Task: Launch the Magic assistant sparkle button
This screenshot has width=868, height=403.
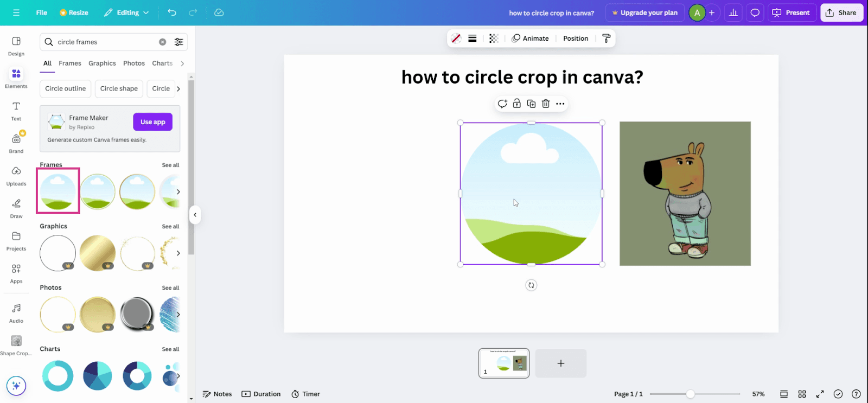Action: pos(16,386)
